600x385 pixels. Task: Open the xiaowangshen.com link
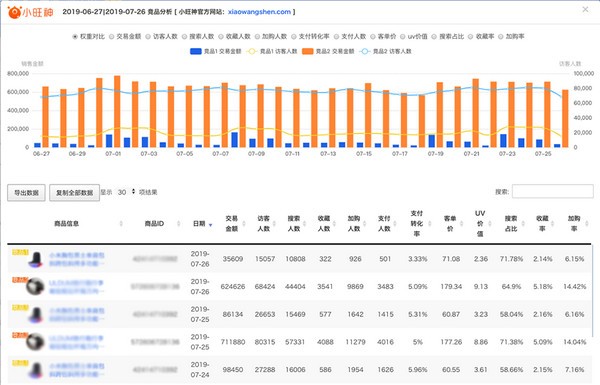point(259,12)
